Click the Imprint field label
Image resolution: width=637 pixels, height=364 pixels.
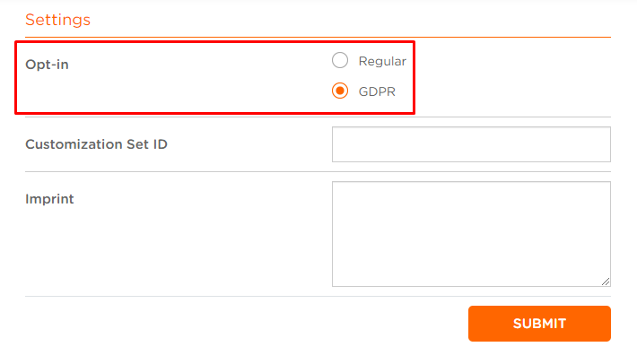point(49,199)
